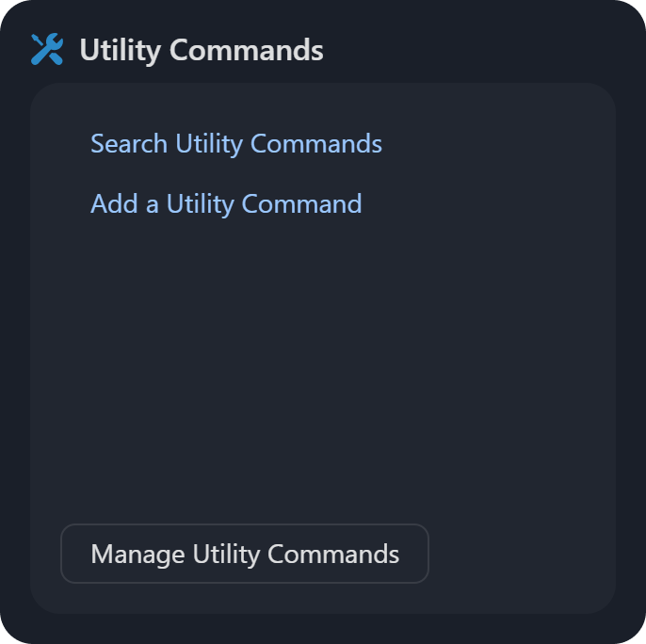This screenshot has width=646, height=644.
Task: Click the outlined button at the panel bottom
Action: point(244,554)
